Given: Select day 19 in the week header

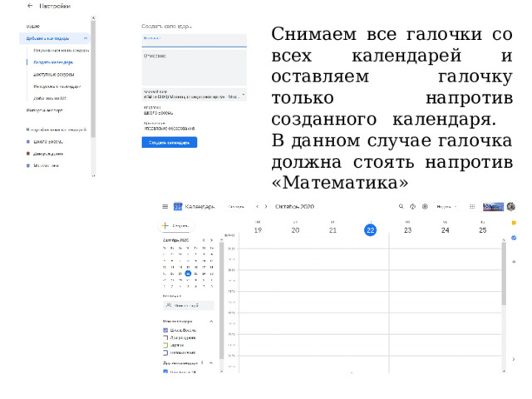Looking at the screenshot, I should (x=258, y=230).
